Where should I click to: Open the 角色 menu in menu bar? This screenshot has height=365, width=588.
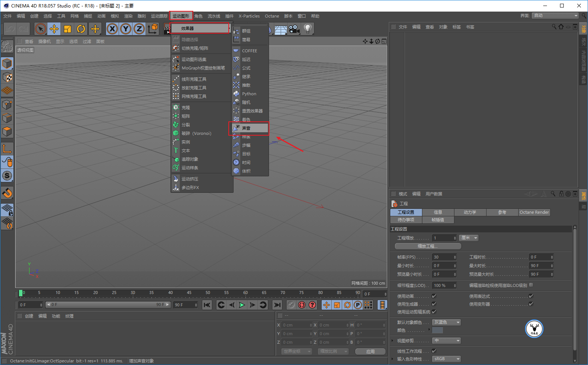click(198, 16)
